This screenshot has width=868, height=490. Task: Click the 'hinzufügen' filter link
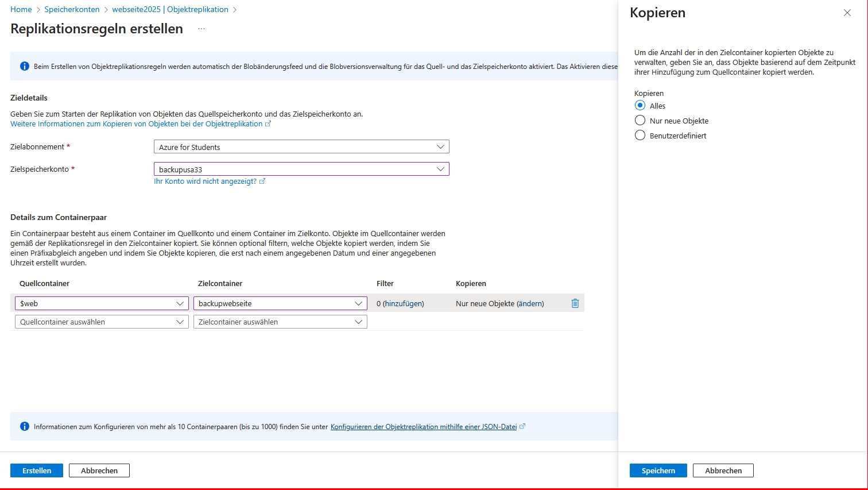point(404,303)
